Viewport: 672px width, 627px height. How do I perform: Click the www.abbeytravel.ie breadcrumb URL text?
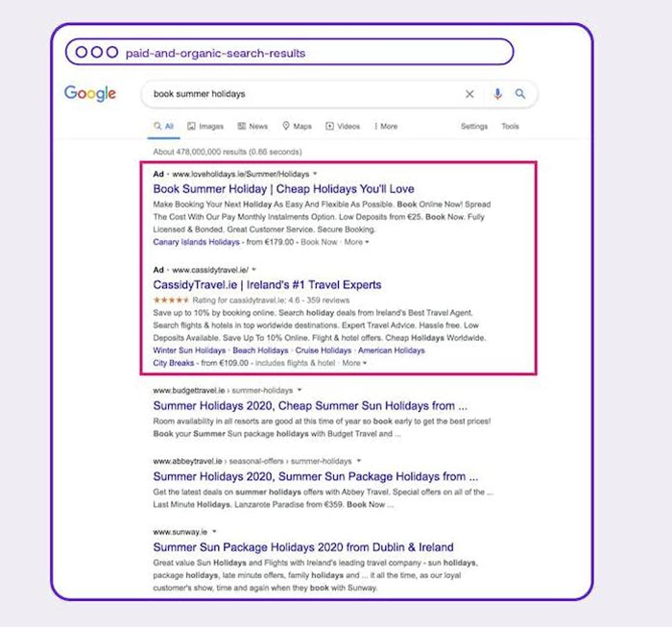coord(252,461)
